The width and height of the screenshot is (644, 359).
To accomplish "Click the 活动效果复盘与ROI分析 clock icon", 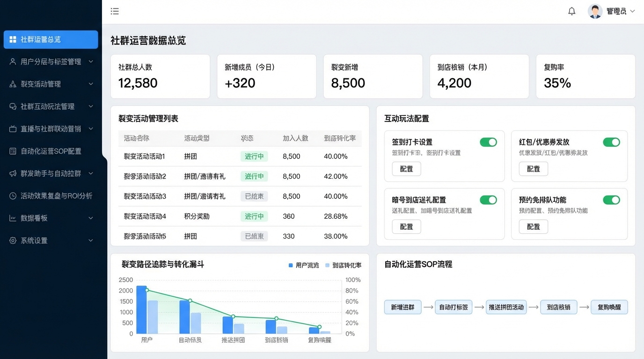I will click(13, 196).
